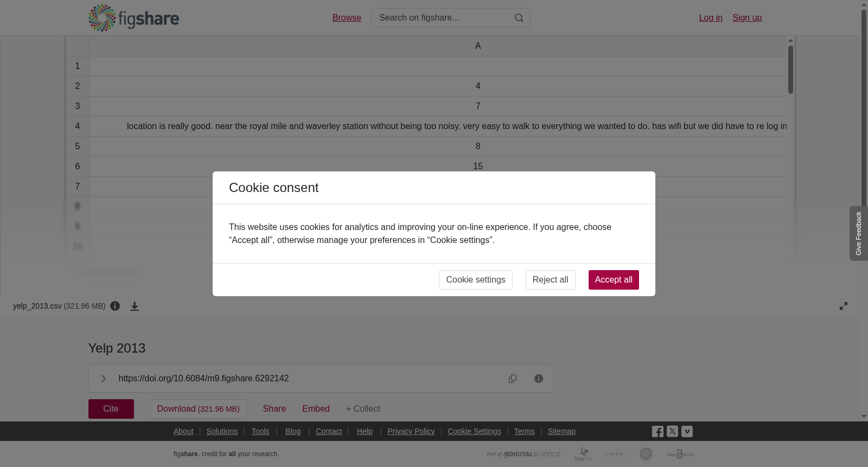
Task: Select row 4 header in preview
Action: pyautogui.click(x=78, y=126)
